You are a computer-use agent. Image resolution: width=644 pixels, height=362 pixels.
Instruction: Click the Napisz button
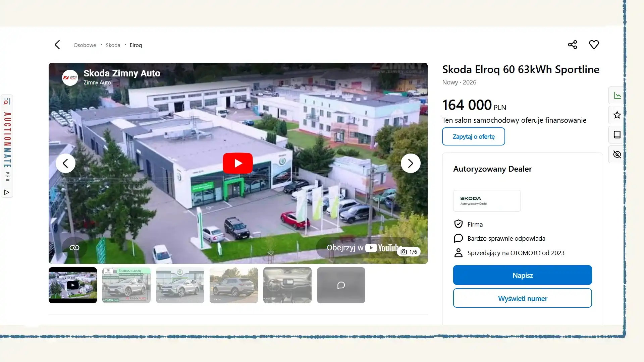522,275
